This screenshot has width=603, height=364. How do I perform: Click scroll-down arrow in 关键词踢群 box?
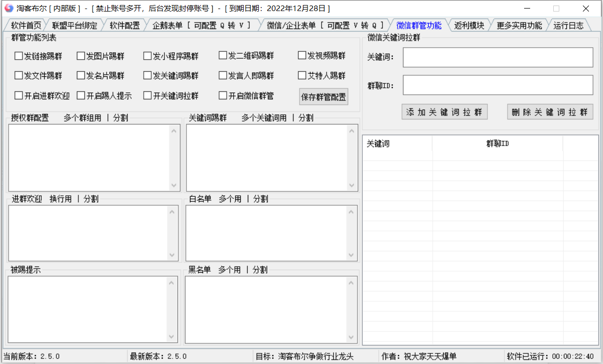(x=352, y=185)
